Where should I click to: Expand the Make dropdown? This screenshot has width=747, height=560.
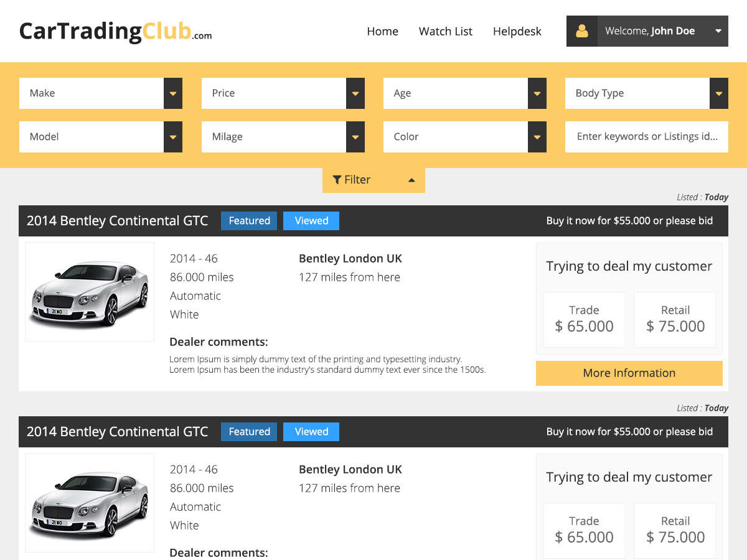[x=172, y=93]
